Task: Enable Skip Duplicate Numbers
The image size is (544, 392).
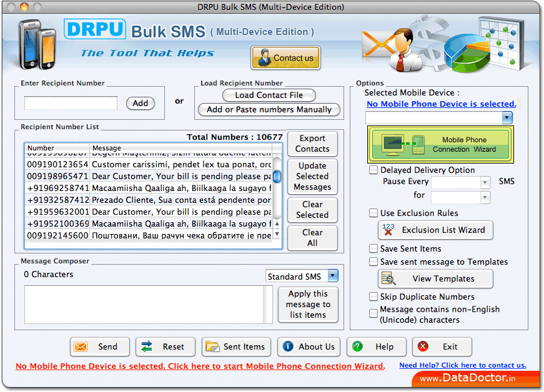Action: coord(373,296)
